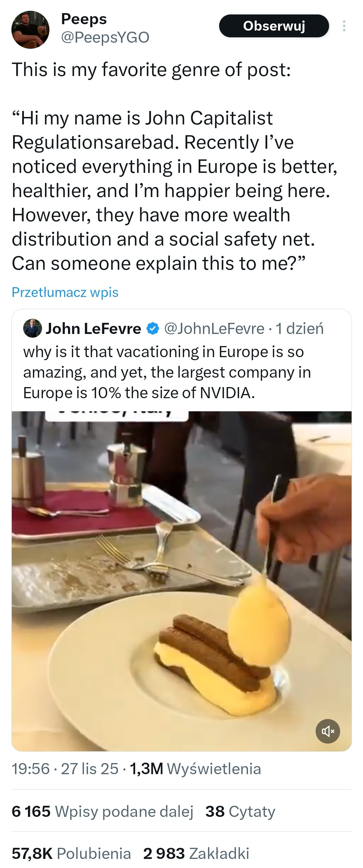363x868 pixels.
Task: Open @JohnLeFevre handle in quoted post
Action: click(214, 329)
